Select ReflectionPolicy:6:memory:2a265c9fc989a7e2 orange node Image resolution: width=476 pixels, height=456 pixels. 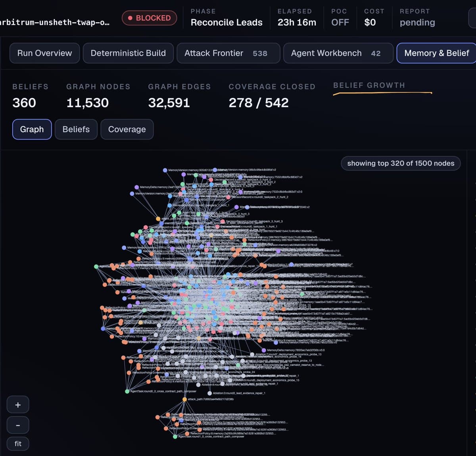click(187, 433)
